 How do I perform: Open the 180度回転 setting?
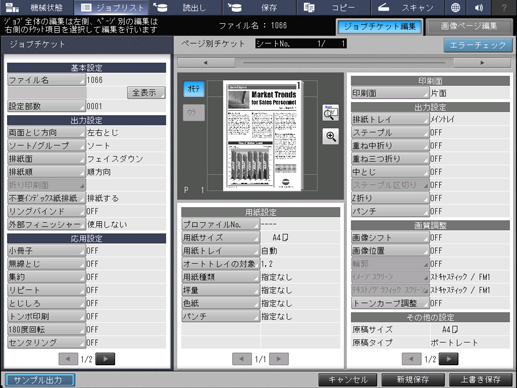click(x=46, y=330)
